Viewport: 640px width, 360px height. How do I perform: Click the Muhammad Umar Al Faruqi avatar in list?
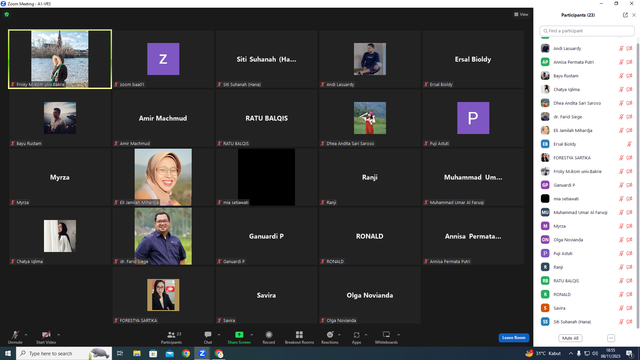[545, 212]
